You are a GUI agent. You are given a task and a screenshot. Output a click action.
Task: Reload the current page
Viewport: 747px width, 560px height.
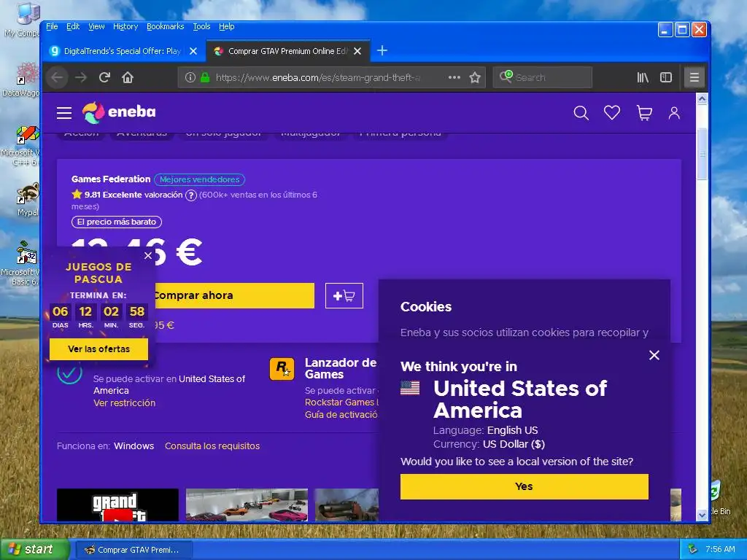point(104,77)
